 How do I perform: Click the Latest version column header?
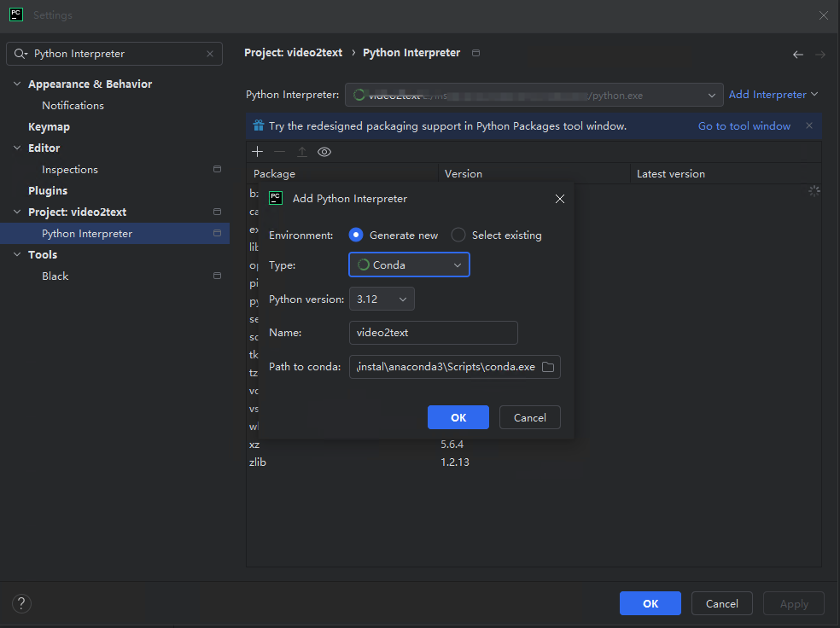coord(726,174)
